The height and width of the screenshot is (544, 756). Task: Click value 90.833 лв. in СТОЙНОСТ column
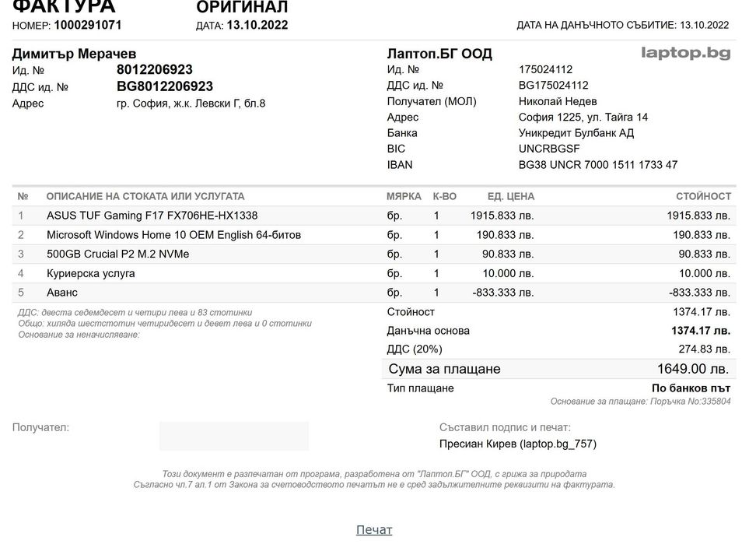705,254
